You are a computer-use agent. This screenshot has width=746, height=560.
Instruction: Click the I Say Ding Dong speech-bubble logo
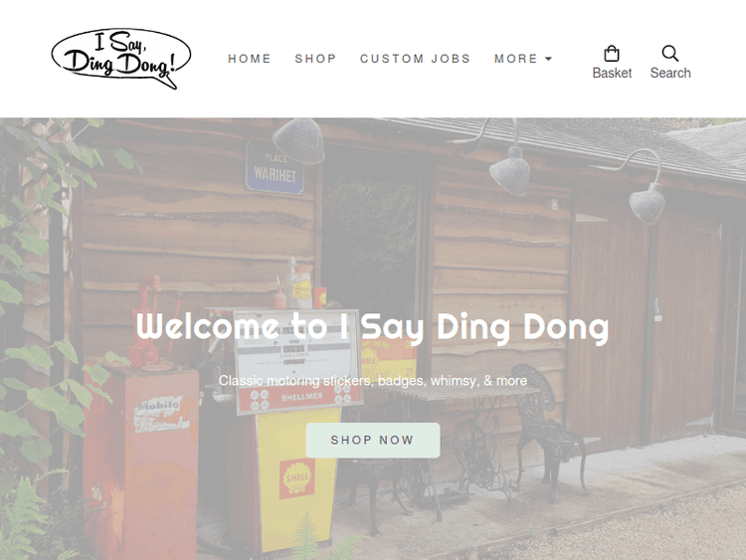(x=121, y=59)
